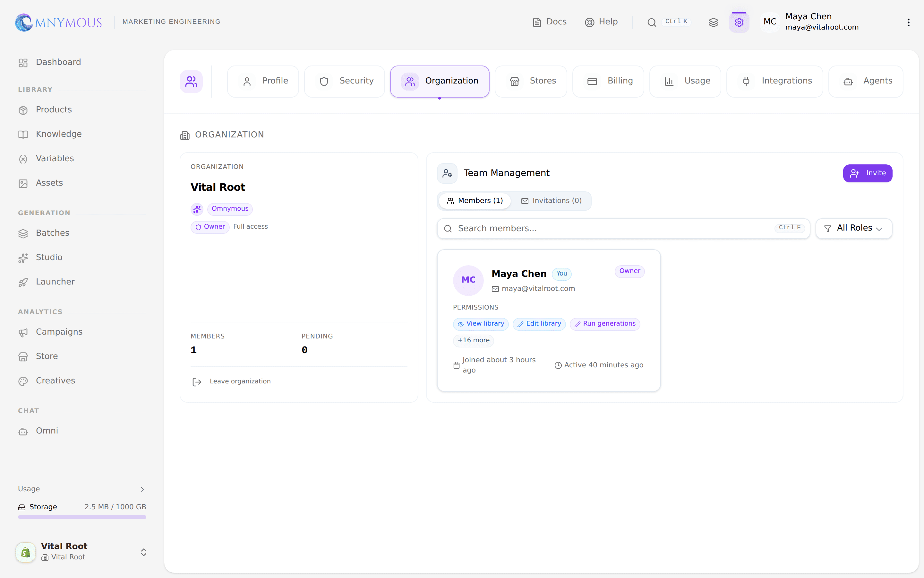Click the Edit library permission chip

click(539, 324)
